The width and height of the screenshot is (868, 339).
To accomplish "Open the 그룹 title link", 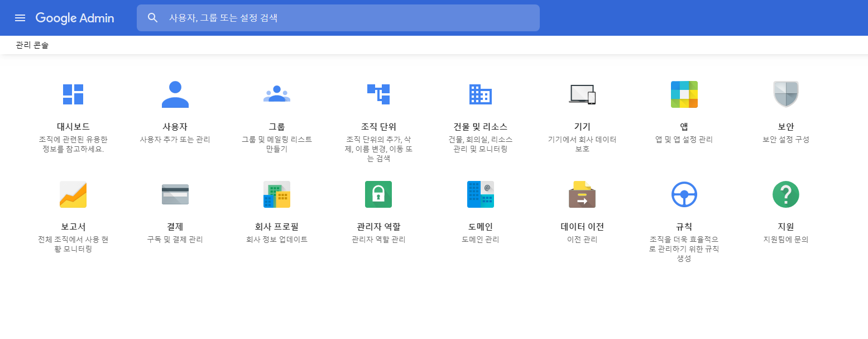I will click(x=277, y=127).
